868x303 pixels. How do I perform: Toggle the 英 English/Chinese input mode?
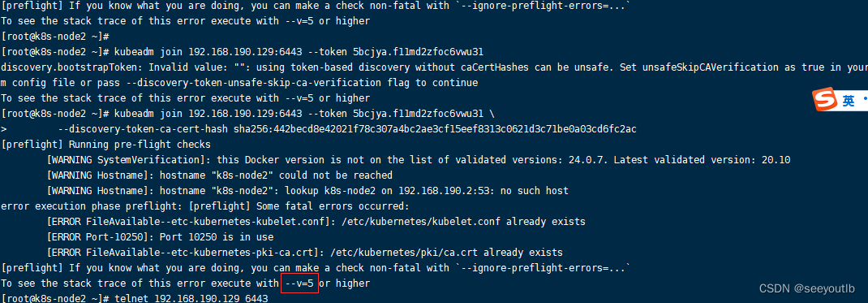tap(848, 101)
